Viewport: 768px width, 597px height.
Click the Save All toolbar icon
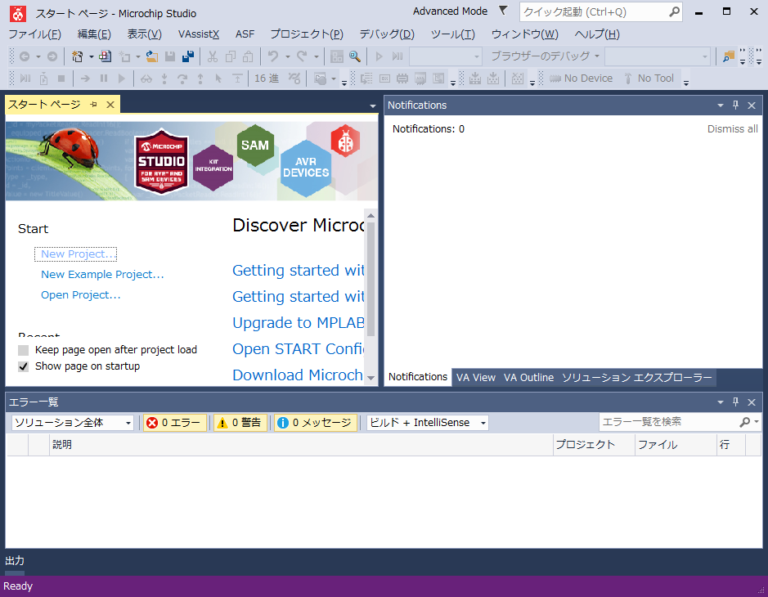[187, 57]
